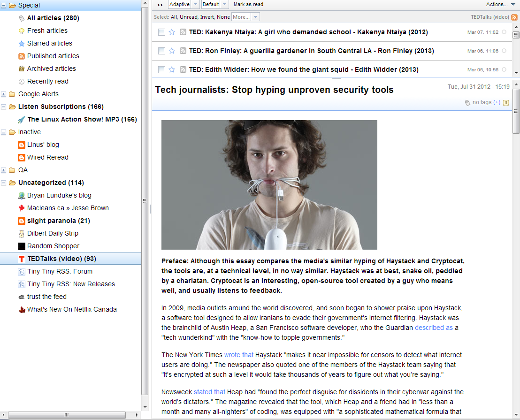Star the Ron Finley guerilla gardener article
Viewport: 520px width, 420px height.
172,51
